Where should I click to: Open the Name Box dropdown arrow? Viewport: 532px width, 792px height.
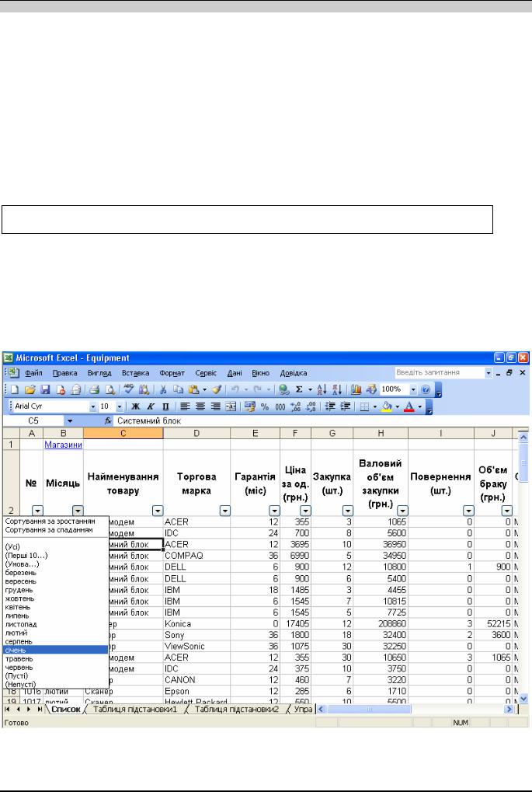coord(70,420)
